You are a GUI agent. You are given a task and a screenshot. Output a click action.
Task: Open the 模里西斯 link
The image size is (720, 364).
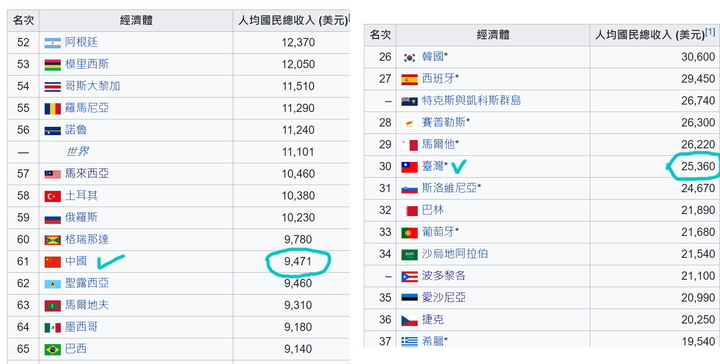coord(86,64)
